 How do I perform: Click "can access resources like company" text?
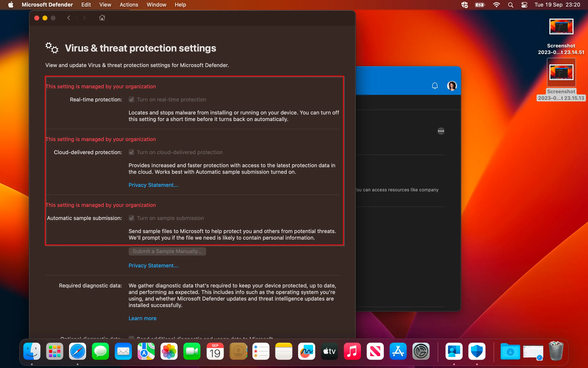point(401,190)
